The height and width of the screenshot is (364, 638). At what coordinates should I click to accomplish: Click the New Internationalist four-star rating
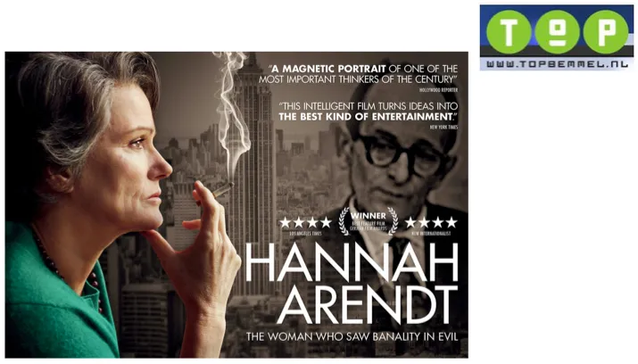click(x=431, y=225)
